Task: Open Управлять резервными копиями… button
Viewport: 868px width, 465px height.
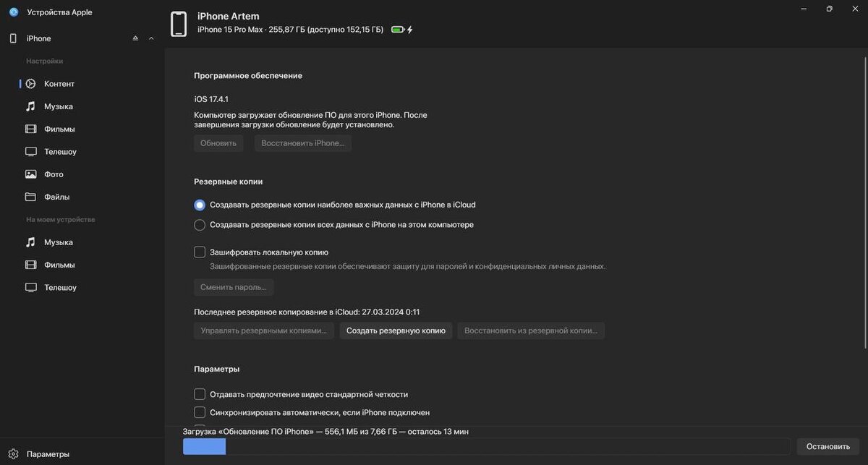Action: (x=264, y=330)
